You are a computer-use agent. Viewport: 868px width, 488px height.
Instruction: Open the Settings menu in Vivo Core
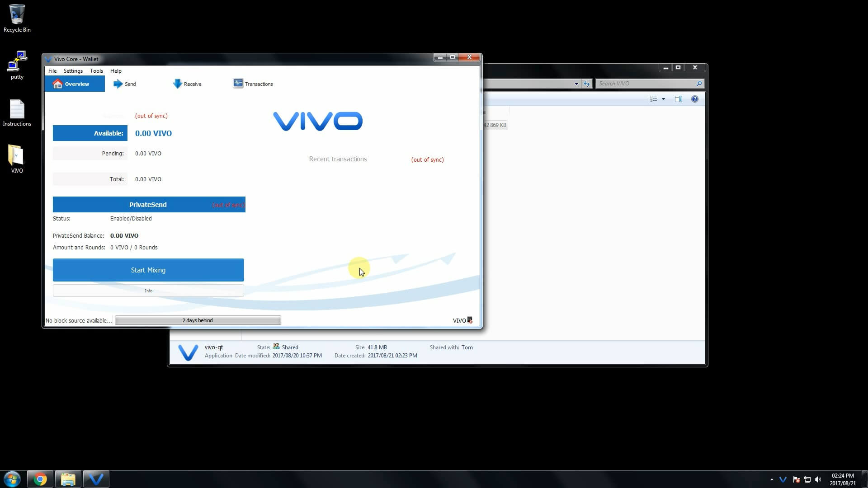pyautogui.click(x=73, y=70)
